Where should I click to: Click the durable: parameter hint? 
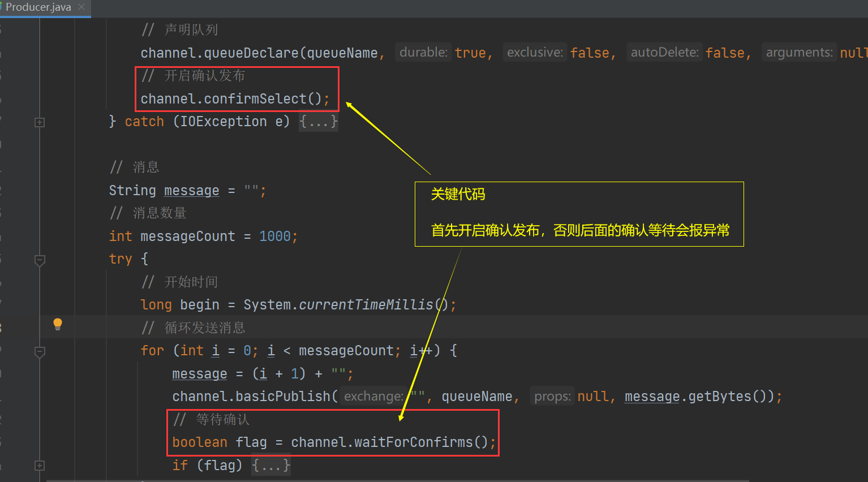(x=423, y=53)
